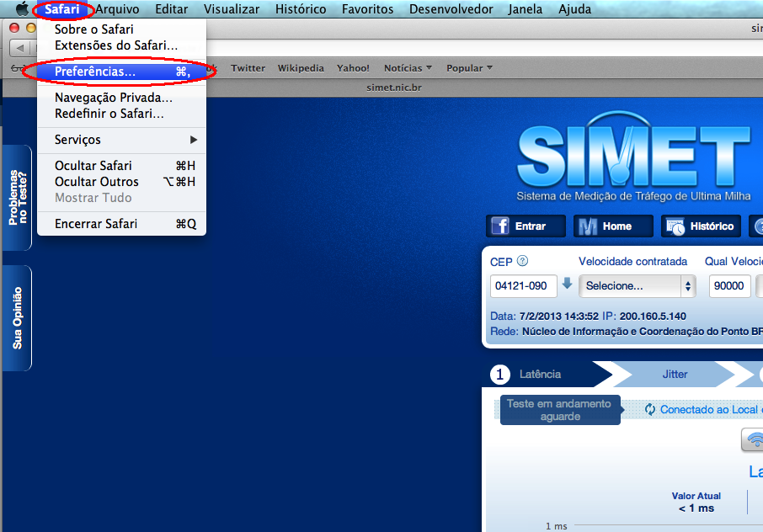Image resolution: width=763 pixels, height=532 pixels.
Task: Select Sobre o Safari
Action: pos(121,29)
